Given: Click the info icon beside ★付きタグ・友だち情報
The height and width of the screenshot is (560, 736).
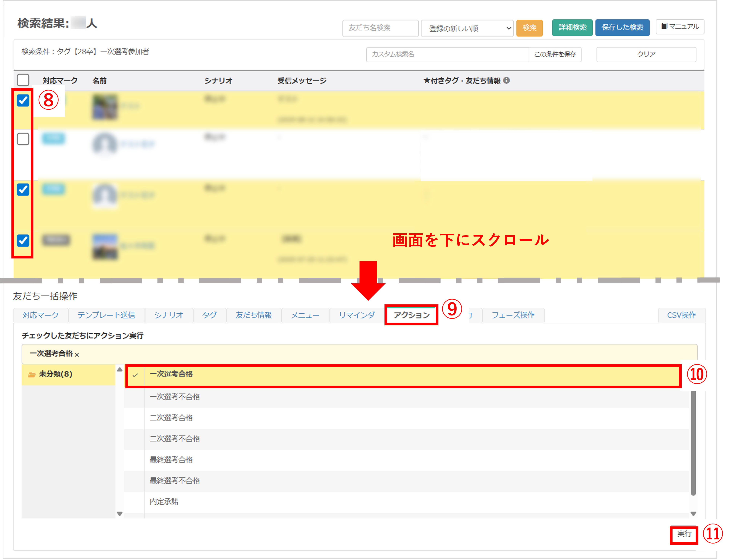Looking at the screenshot, I should [x=506, y=80].
